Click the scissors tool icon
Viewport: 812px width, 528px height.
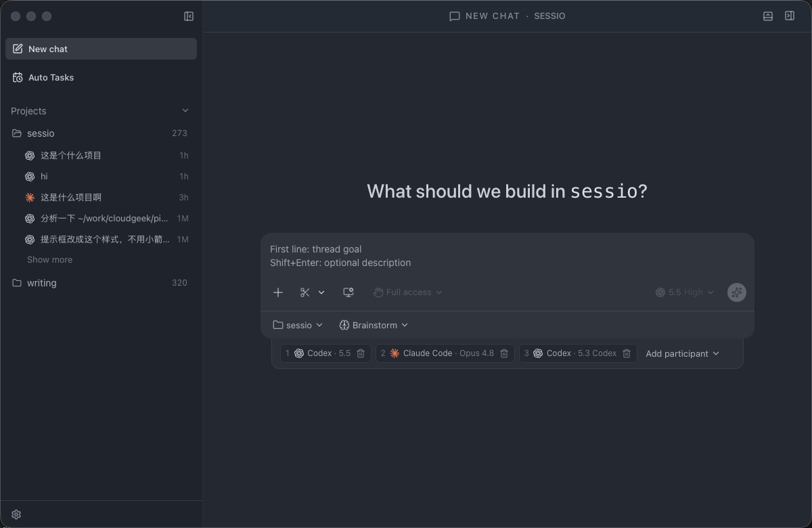(x=305, y=292)
